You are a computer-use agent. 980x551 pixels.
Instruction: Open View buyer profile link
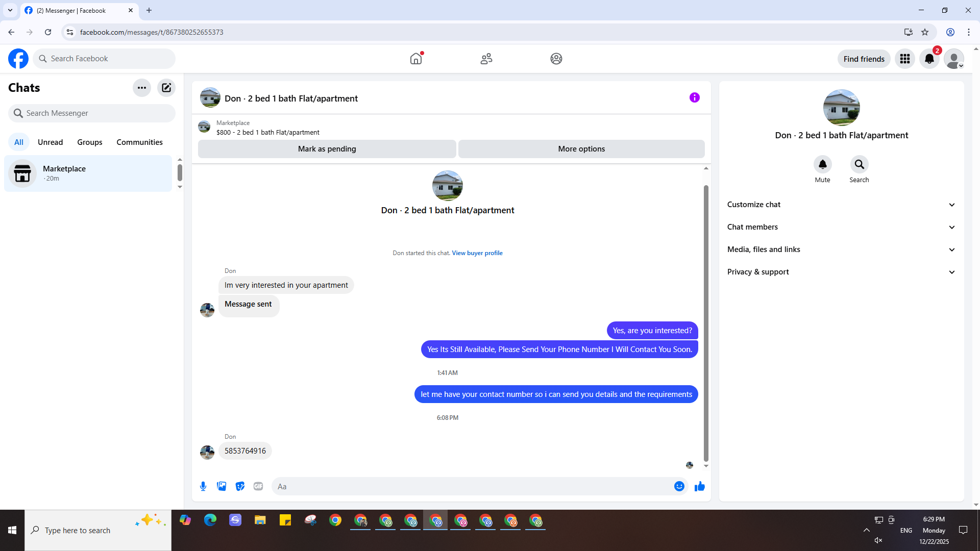tap(477, 253)
